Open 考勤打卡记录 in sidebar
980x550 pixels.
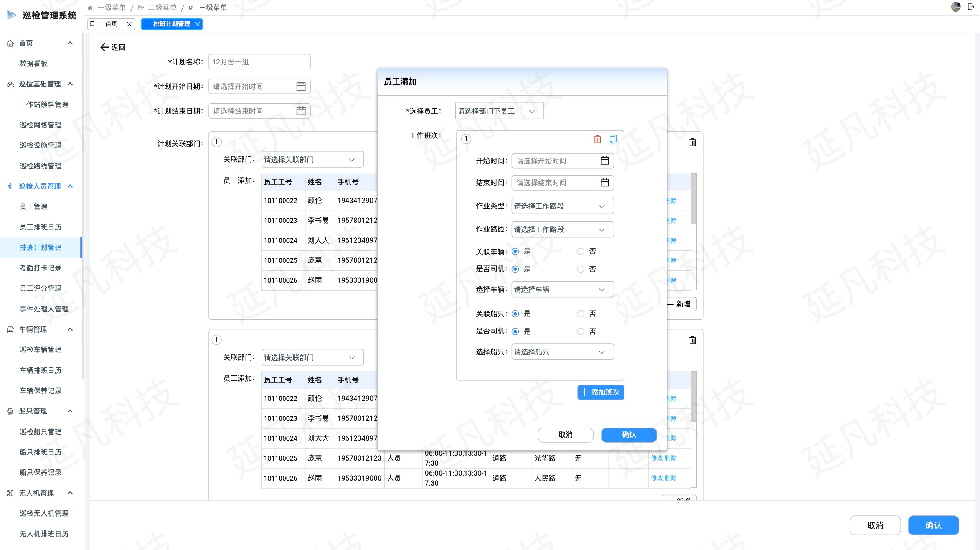(40, 268)
